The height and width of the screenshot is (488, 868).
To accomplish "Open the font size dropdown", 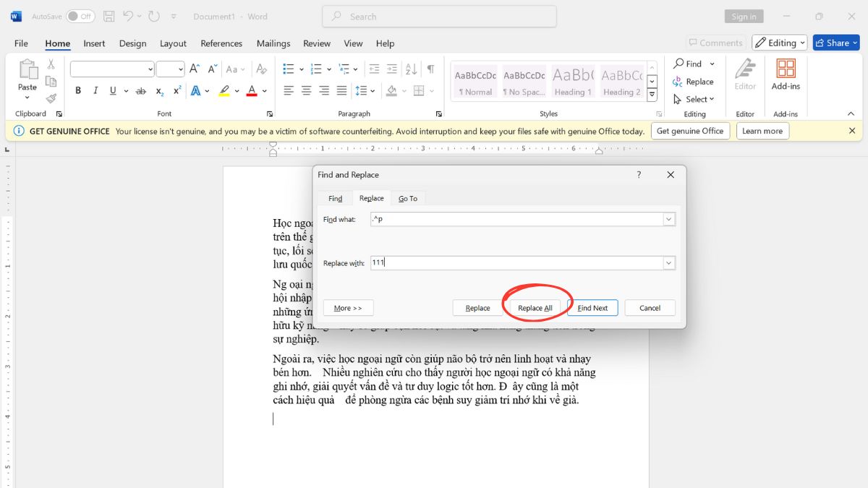I will [x=180, y=69].
